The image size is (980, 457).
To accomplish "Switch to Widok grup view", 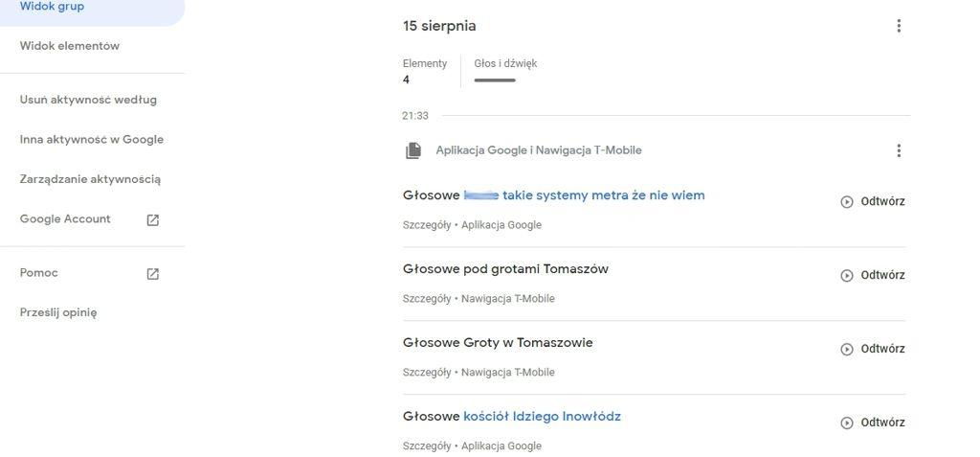I will click(x=52, y=7).
